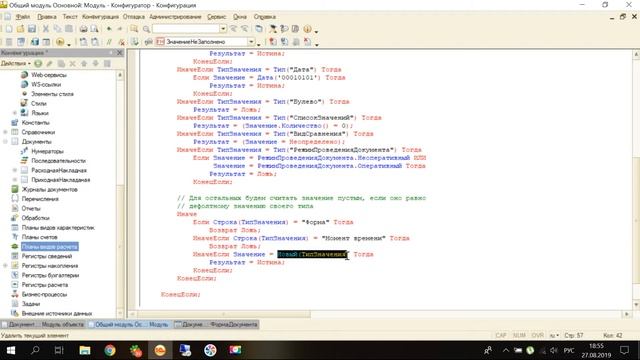
Task: Select Web-сервисы in configuration tree
Action: tap(49, 75)
